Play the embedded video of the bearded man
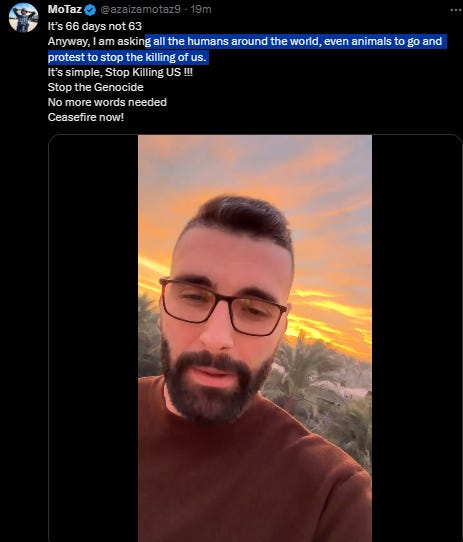 pyautogui.click(x=255, y=338)
